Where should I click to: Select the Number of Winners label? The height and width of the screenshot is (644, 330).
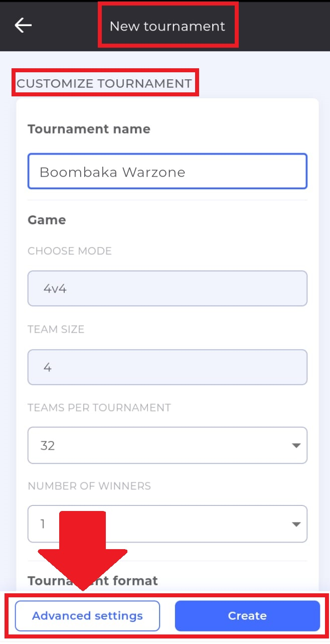[x=89, y=486]
